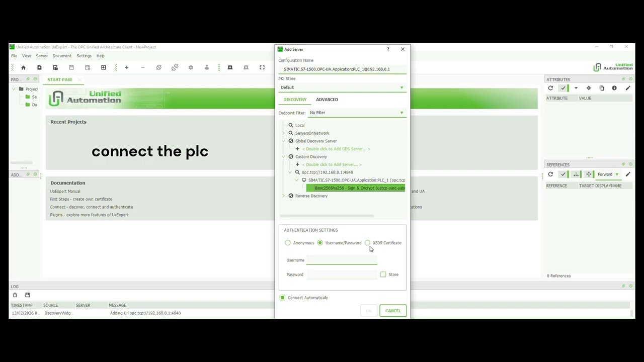Click the Save Project floppy icon
This screenshot has width=644, height=362.
(x=71, y=67)
